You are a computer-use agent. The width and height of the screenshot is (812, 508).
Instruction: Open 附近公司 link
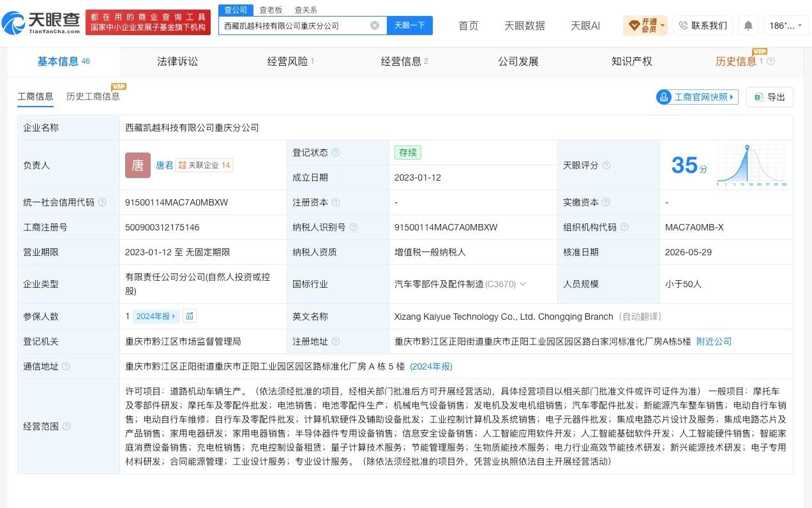coord(714,341)
